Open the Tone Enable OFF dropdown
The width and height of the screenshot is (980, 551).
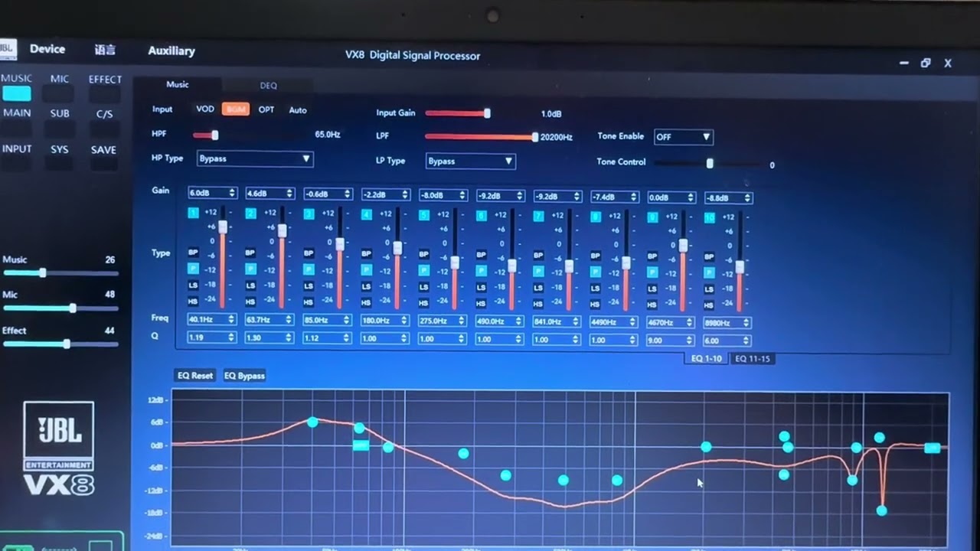(x=683, y=137)
